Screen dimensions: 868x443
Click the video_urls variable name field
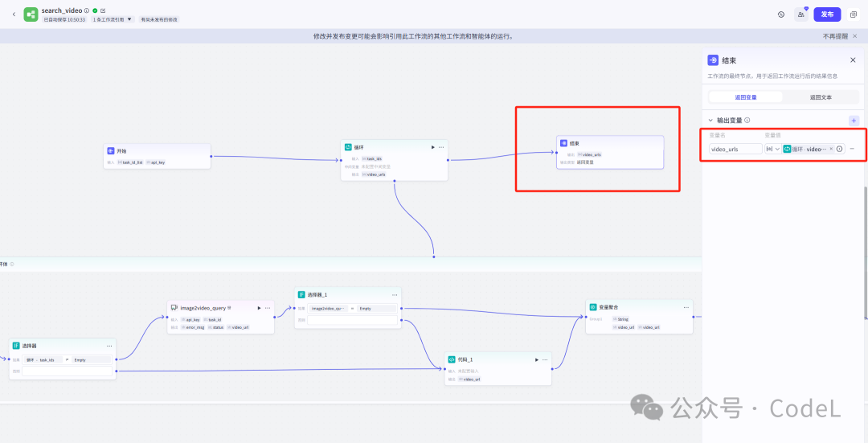[x=735, y=149]
